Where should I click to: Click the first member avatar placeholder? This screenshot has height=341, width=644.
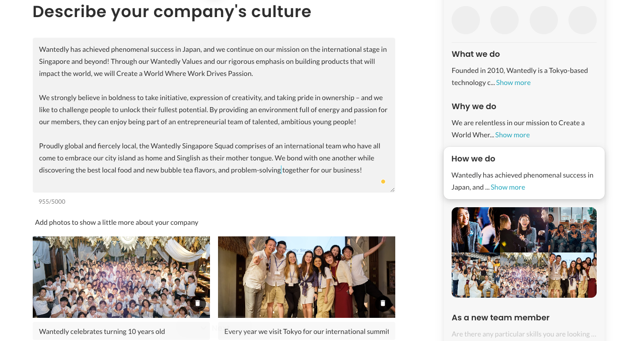[466, 20]
